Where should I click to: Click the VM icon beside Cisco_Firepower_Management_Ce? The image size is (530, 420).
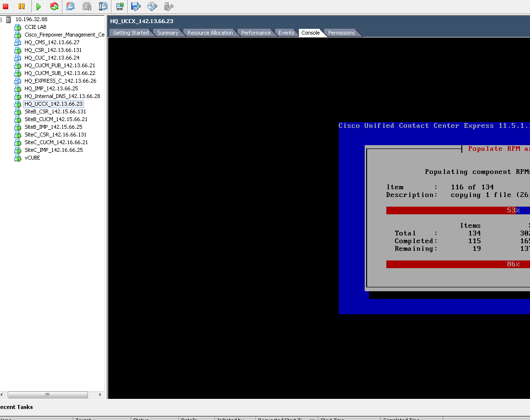(x=18, y=35)
